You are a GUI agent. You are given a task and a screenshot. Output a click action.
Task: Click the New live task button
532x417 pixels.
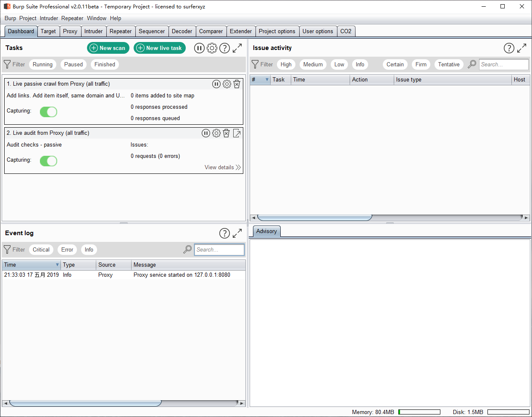coord(159,48)
